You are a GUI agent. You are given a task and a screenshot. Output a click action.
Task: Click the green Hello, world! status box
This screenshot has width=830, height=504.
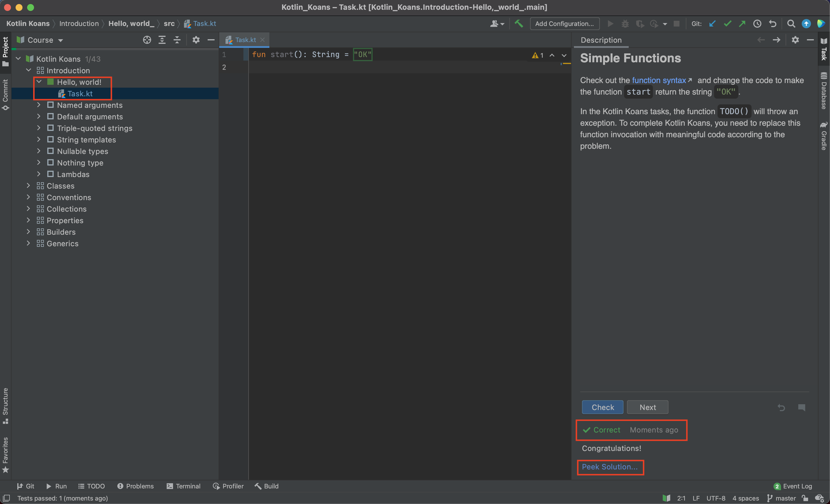tap(50, 82)
